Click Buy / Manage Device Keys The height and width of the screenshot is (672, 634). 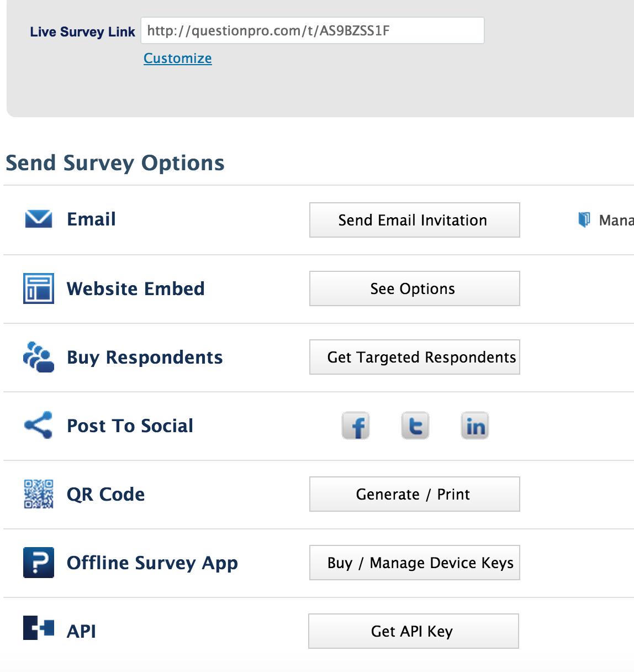click(x=414, y=563)
